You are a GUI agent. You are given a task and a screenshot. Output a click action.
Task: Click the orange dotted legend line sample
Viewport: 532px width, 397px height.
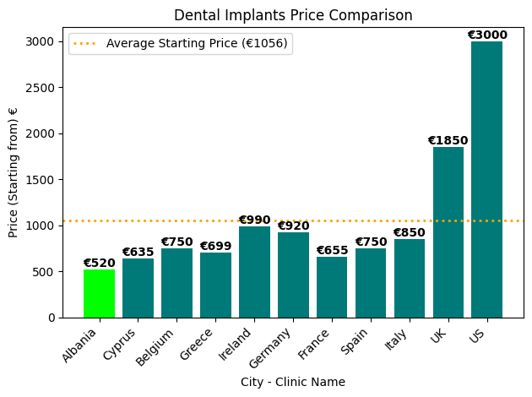(84, 44)
